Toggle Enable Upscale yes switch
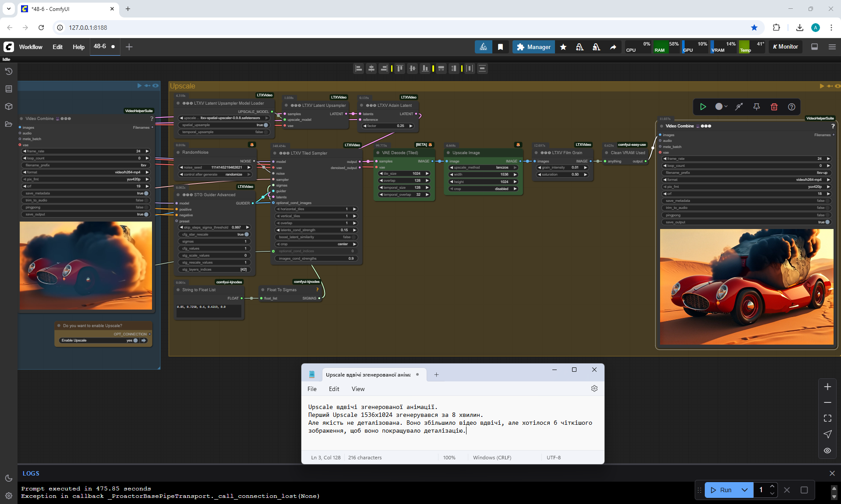Image resolution: width=841 pixels, height=504 pixels. 135,340
